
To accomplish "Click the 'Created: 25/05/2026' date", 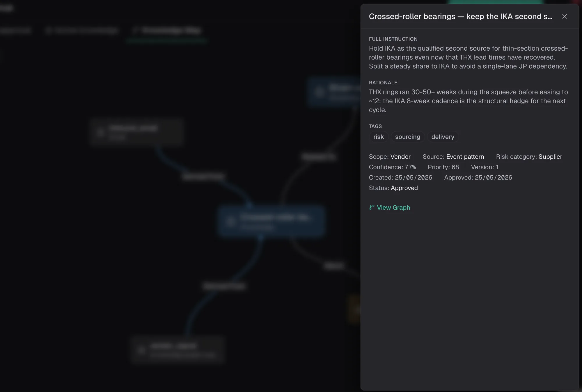I will 414,178.
